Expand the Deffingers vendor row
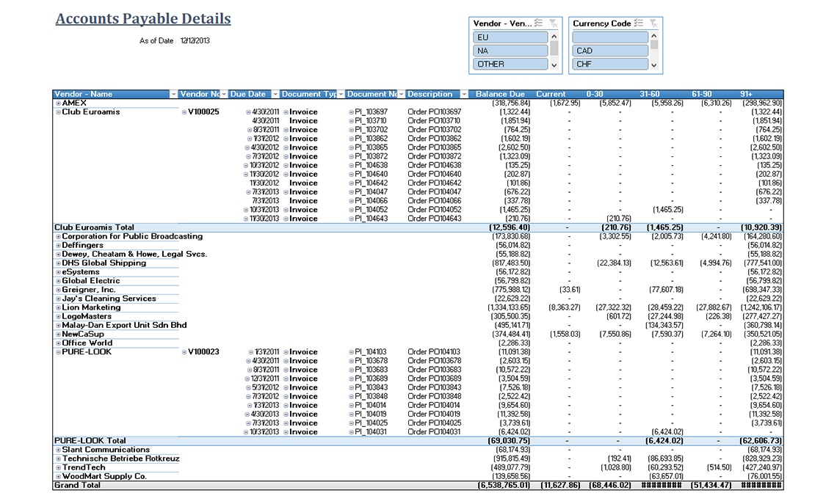The width and height of the screenshot is (837, 504). tap(58, 245)
